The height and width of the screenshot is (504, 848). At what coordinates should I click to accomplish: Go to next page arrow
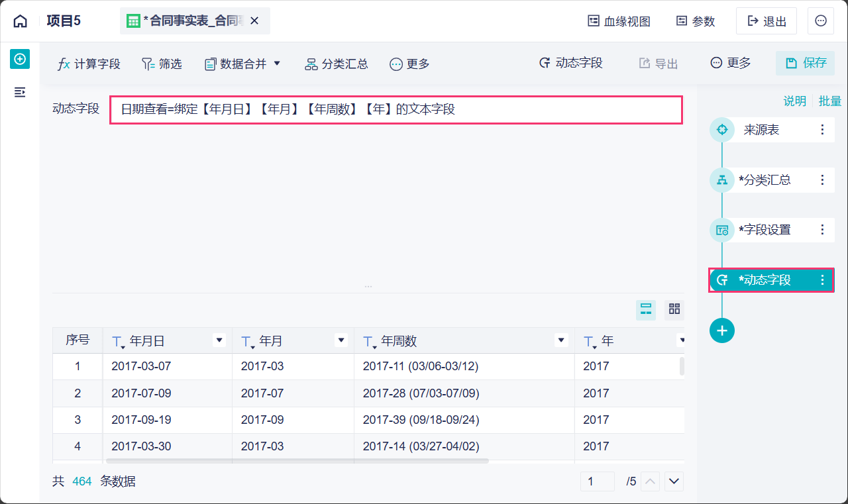pos(674,481)
